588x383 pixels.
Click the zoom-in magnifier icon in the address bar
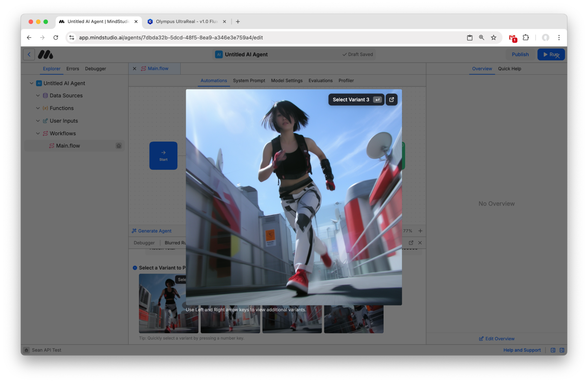(x=482, y=38)
